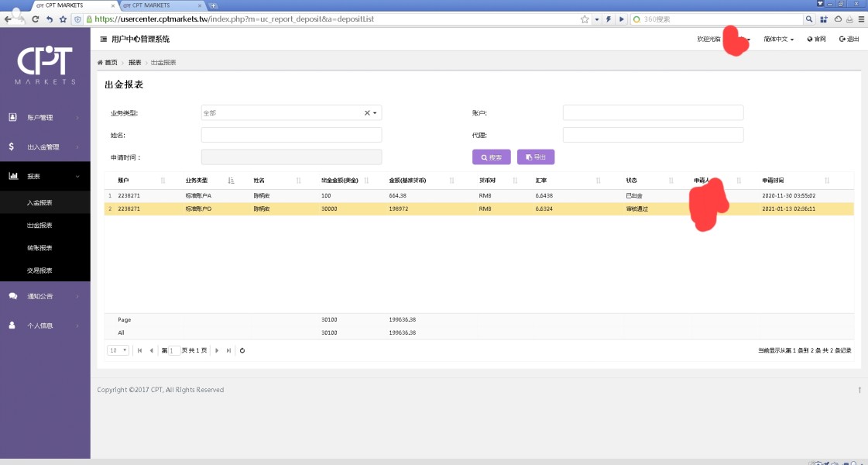
Task: Click the purple 搜索 search button
Action: tap(492, 157)
